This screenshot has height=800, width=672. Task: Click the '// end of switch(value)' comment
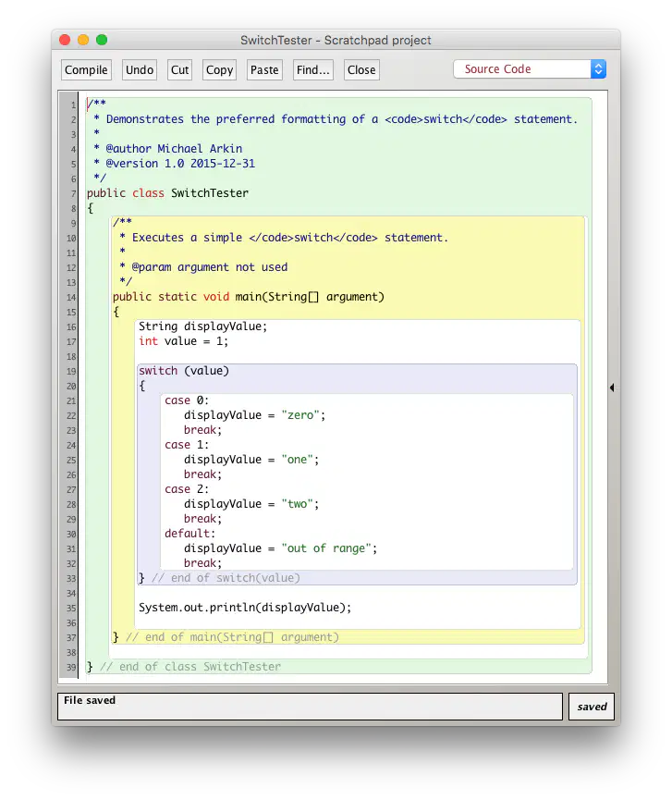pyautogui.click(x=226, y=577)
